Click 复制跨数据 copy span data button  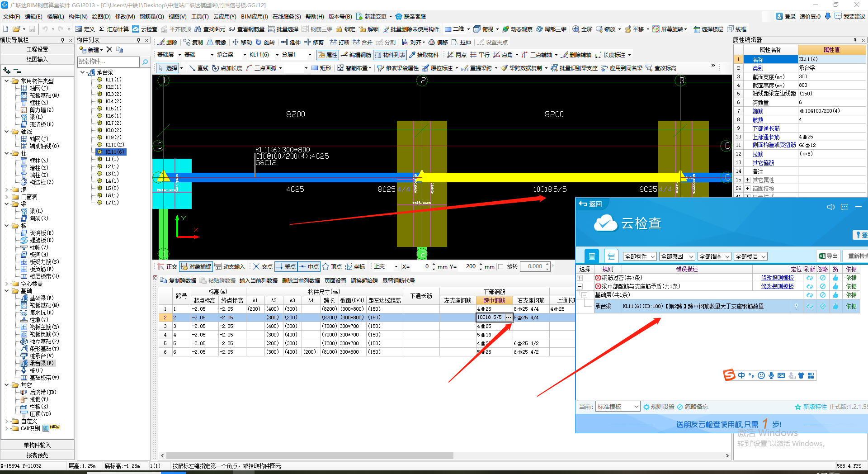pos(178,280)
